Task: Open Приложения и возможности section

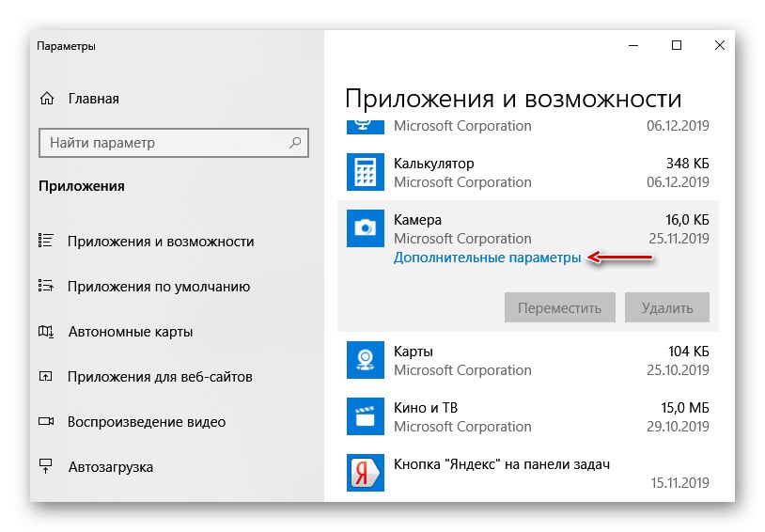Action: (161, 242)
